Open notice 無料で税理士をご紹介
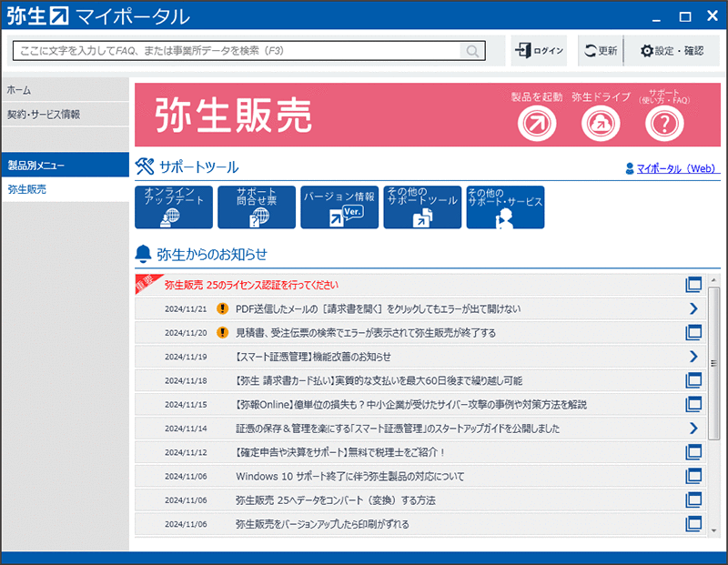The width and height of the screenshot is (728, 565). coord(420,452)
